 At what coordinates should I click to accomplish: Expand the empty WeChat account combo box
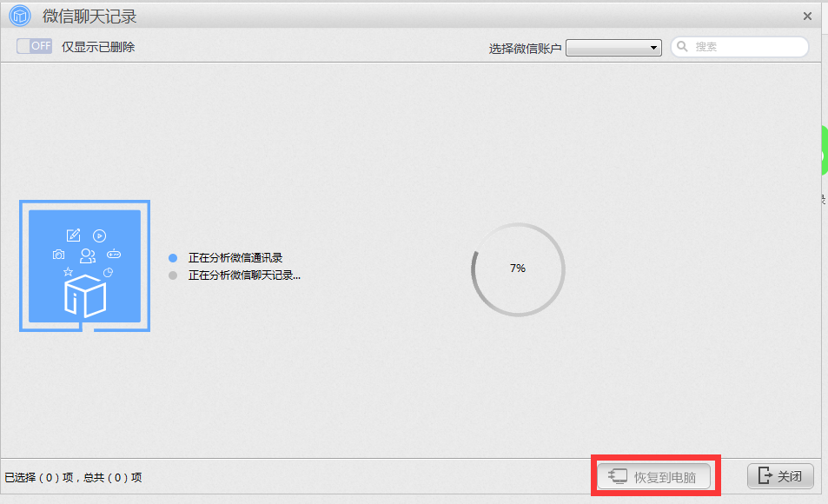point(608,47)
